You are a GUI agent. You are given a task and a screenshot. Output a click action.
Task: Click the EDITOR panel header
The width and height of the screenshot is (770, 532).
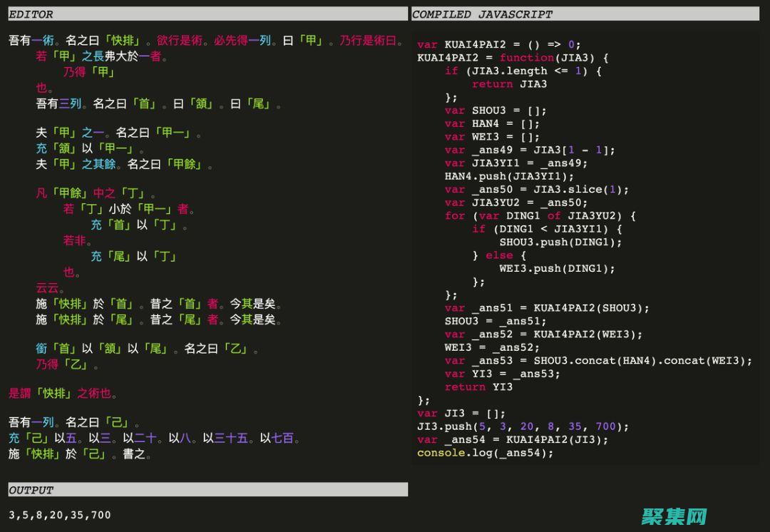point(207,14)
